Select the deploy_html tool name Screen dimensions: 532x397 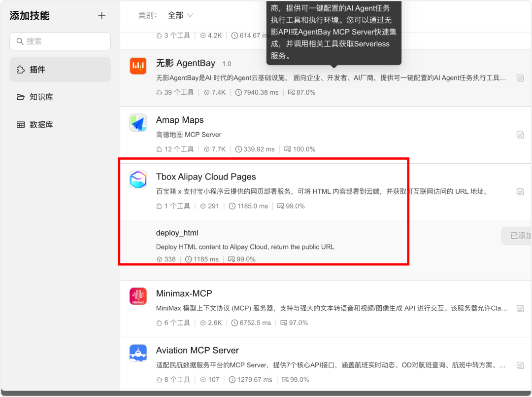(x=177, y=233)
